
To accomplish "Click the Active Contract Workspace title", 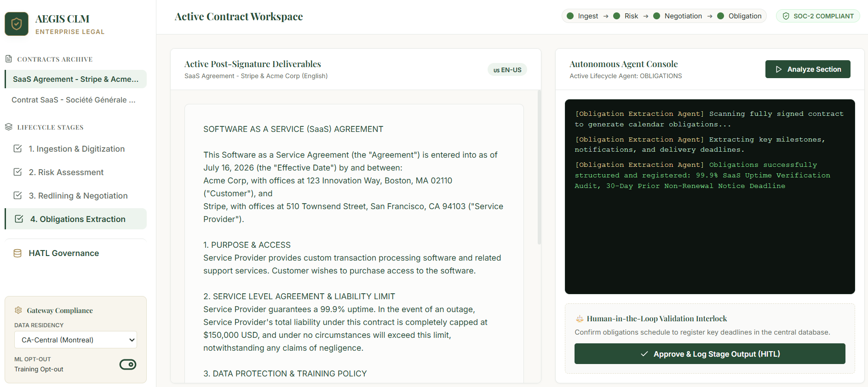I will point(239,17).
